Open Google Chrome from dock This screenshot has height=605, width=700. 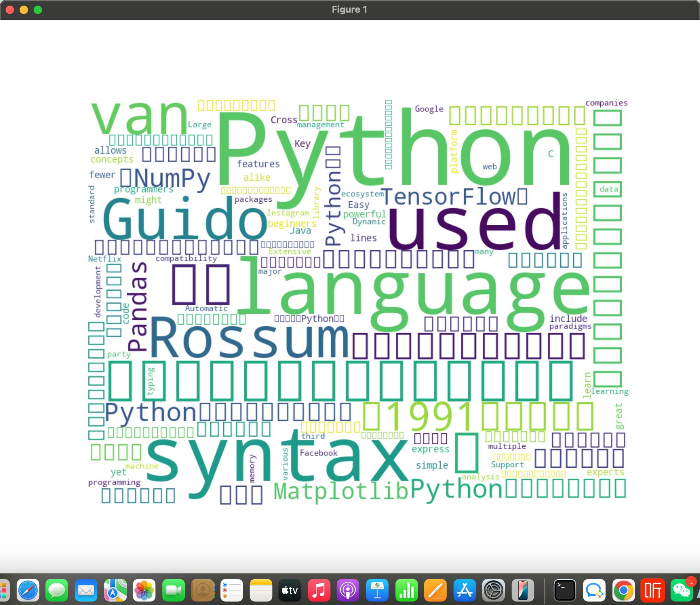click(623, 590)
